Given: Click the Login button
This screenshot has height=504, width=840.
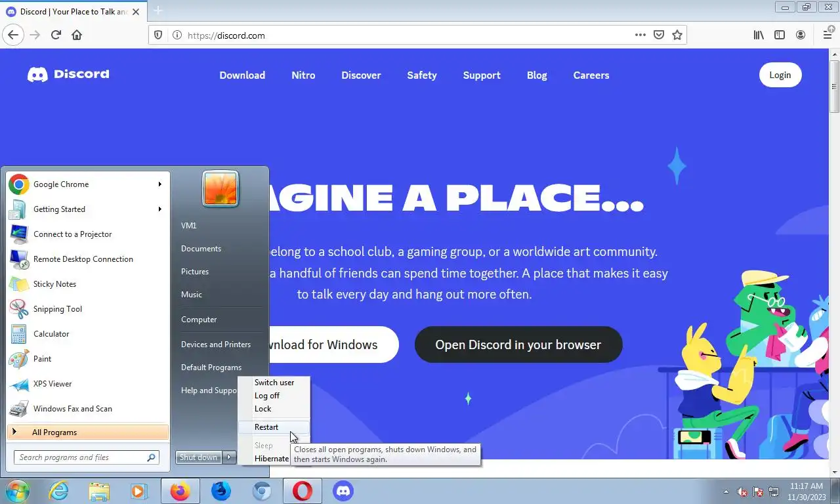Looking at the screenshot, I should pyautogui.click(x=780, y=75).
